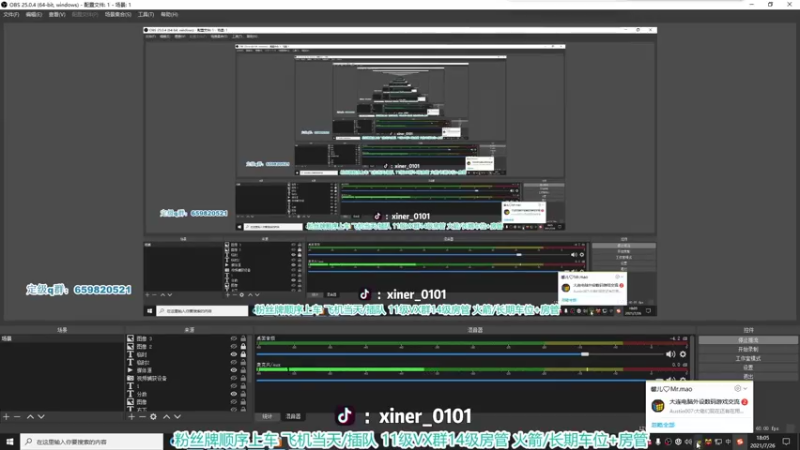
Task: Toggle lock on 分数 source
Action: [243, 394]
